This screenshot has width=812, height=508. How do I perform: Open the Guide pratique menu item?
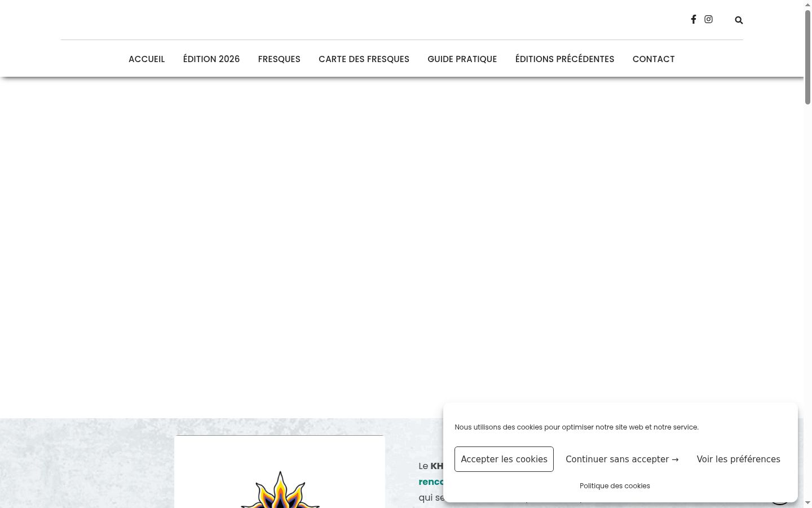pyautogui.click(x=462, y=59)
